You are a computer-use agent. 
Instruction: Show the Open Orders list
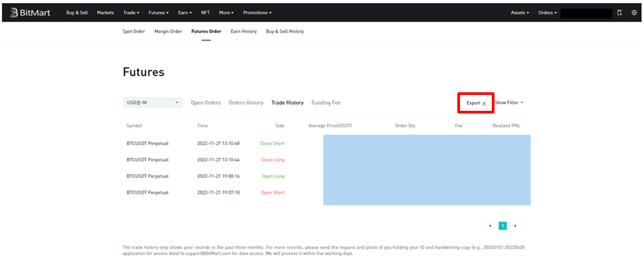206,102
